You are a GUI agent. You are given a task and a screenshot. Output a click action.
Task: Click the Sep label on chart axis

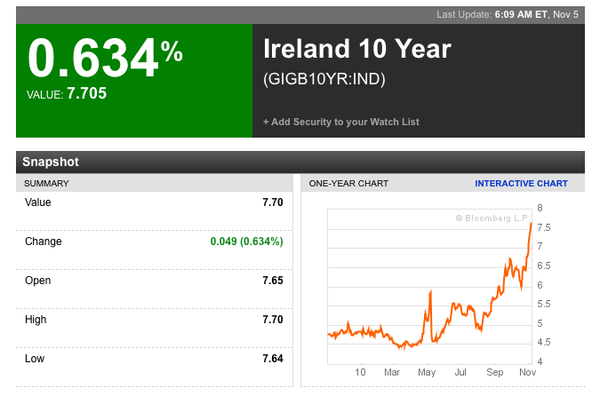click(495, 372)
